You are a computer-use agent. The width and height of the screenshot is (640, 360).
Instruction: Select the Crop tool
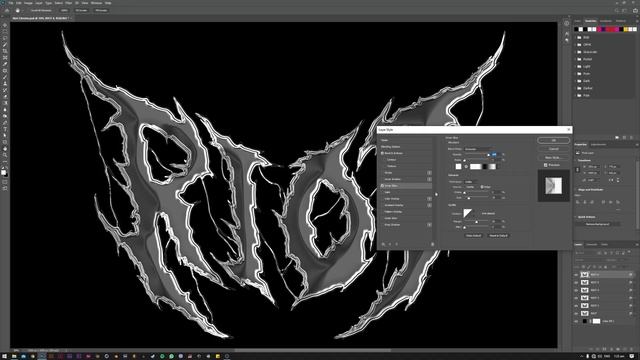pos(5,51)
